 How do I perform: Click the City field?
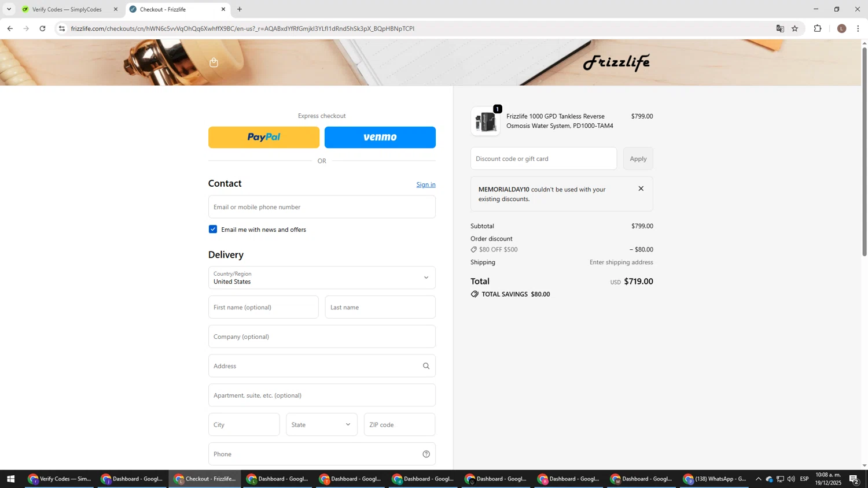tap(244, 424)
